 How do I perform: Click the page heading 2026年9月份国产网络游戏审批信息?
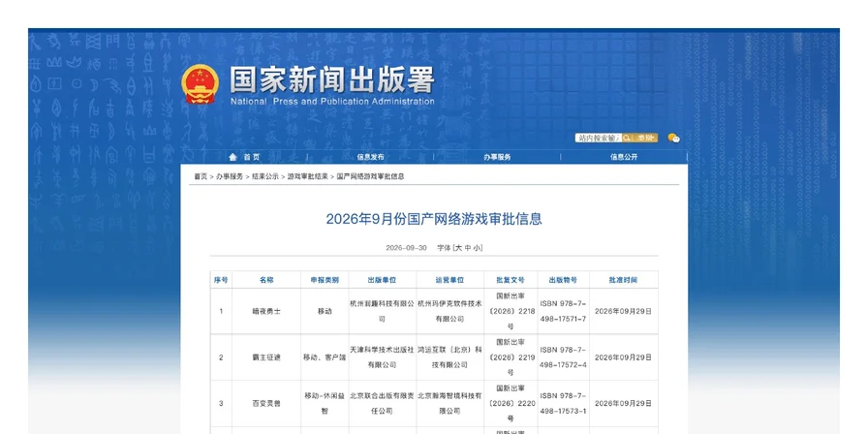point(434,219)
